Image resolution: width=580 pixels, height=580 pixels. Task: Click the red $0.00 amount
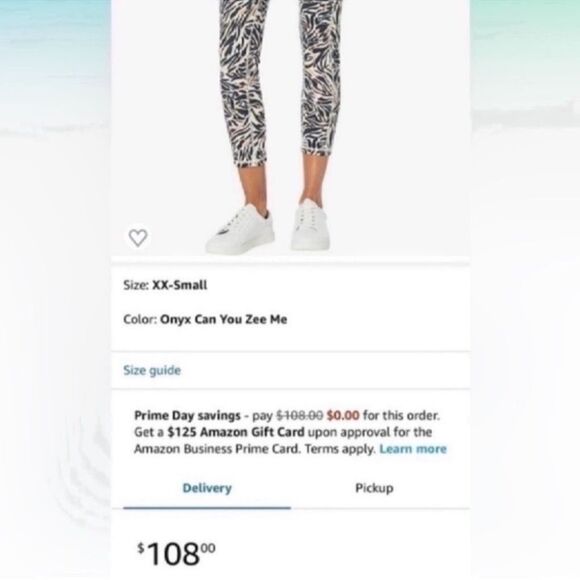(x=343, y=415)
